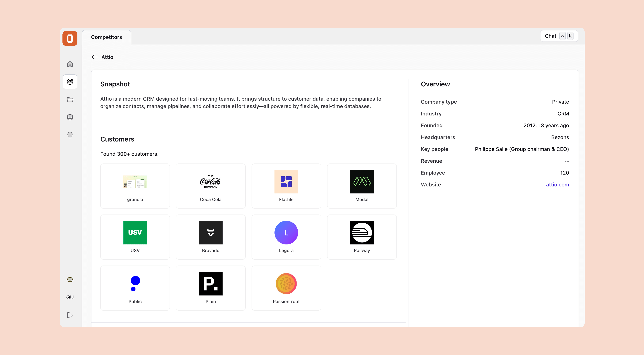Click the logout icon in sidebar
Image resolution: width=644 pixels, height=355 pixels.
click(70, 315)
